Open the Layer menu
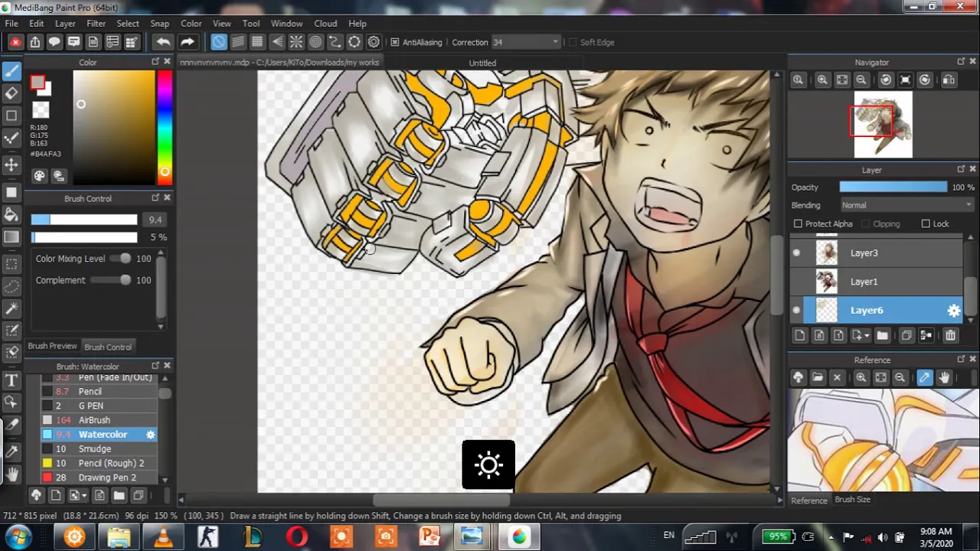Image resolution: width=980 pixels, height=551 pixels. pos(65,24)
